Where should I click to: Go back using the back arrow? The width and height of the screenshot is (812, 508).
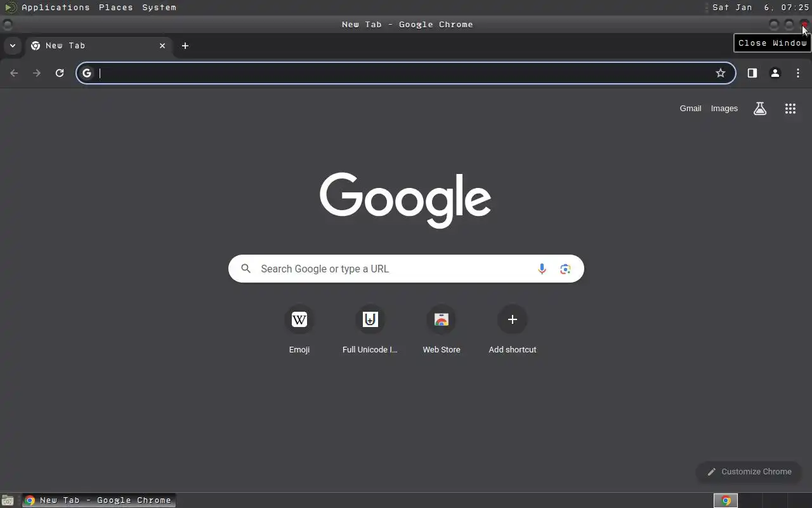[14, 73]
